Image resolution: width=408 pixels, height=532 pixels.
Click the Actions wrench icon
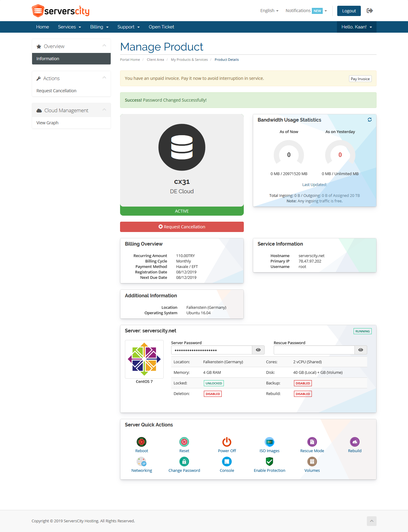(x=38, y=79)
